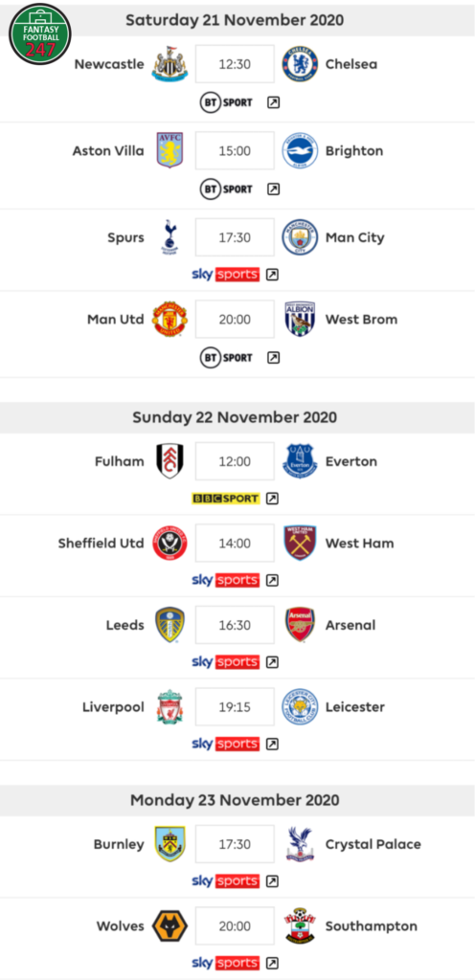Click BBC Sport broadcaster logo
Image resolution: width=475 pixels, height=980 pixels.
[x=225, y=499]
